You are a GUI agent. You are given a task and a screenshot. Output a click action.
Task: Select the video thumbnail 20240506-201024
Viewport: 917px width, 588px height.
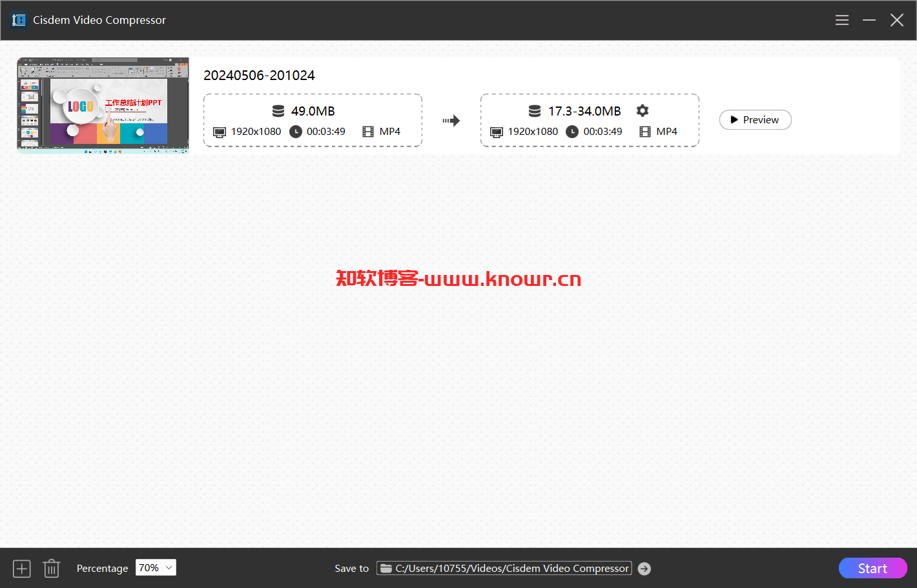click(103, 105)
